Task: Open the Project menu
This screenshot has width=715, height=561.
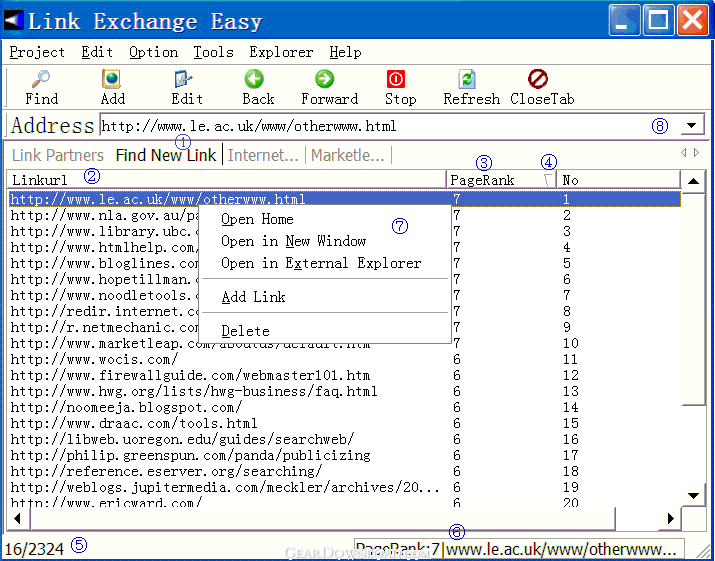Action: (37, 52)
